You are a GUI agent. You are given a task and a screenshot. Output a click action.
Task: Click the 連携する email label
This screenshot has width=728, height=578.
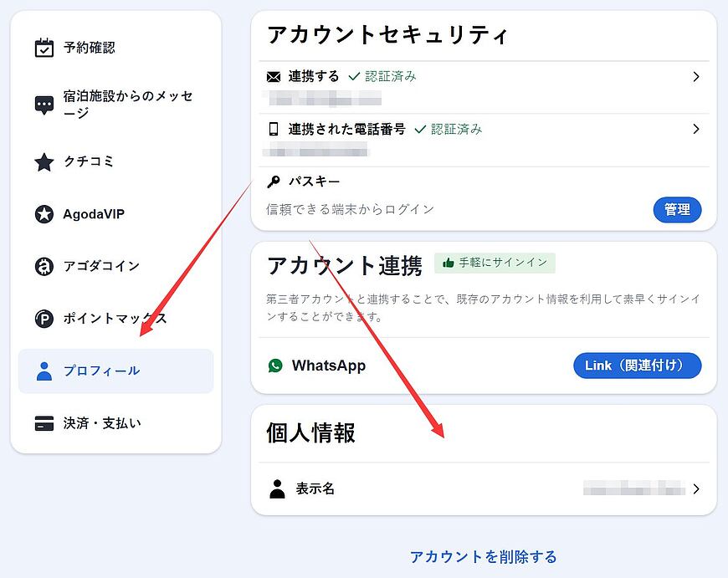pos(314,76)
